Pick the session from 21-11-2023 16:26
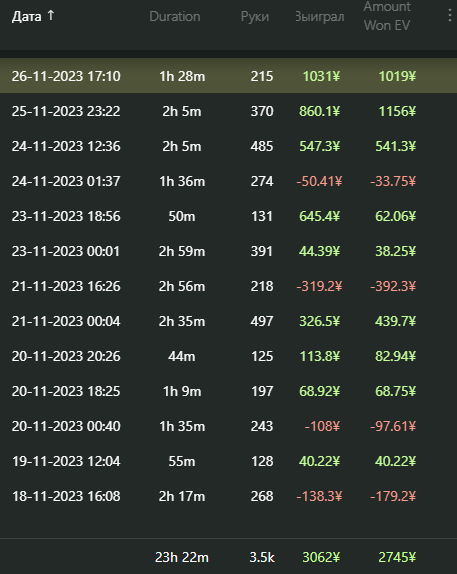457x574 pixels. click(x=228, y=286)
